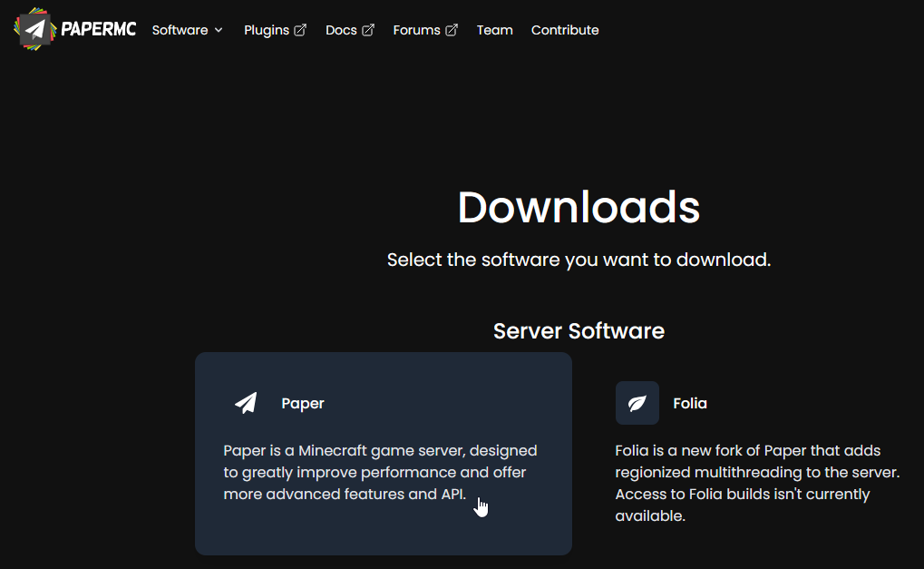Select the Folia card title
924x569 pixels.
coord(690,403)
